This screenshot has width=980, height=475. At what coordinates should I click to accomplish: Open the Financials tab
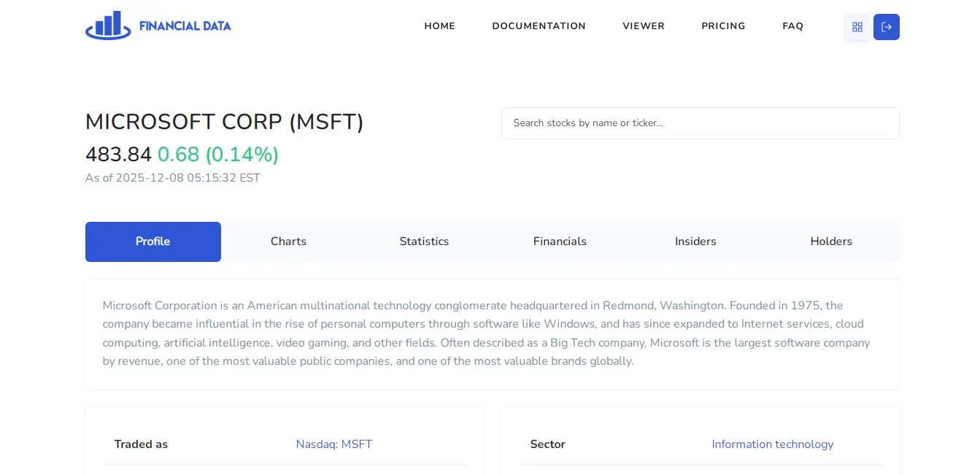pyautogui.click(x=560, y=242)
